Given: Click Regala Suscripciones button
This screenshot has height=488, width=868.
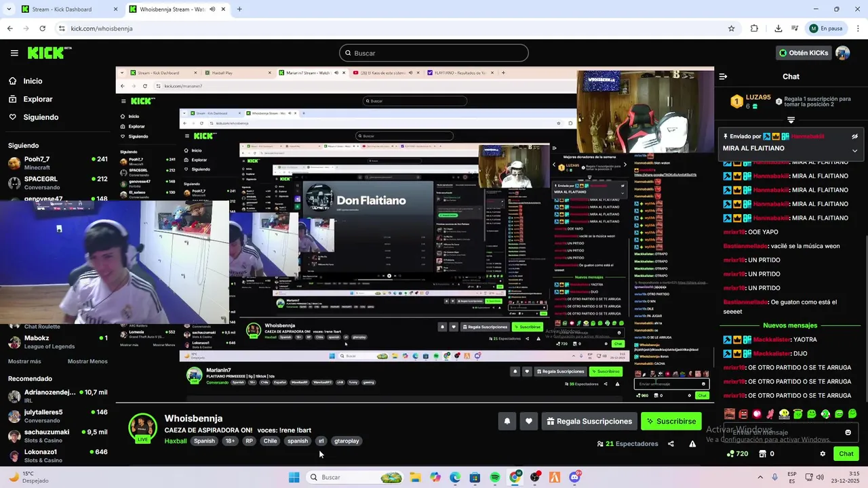Looking at the screenshot, I should 589,421.
